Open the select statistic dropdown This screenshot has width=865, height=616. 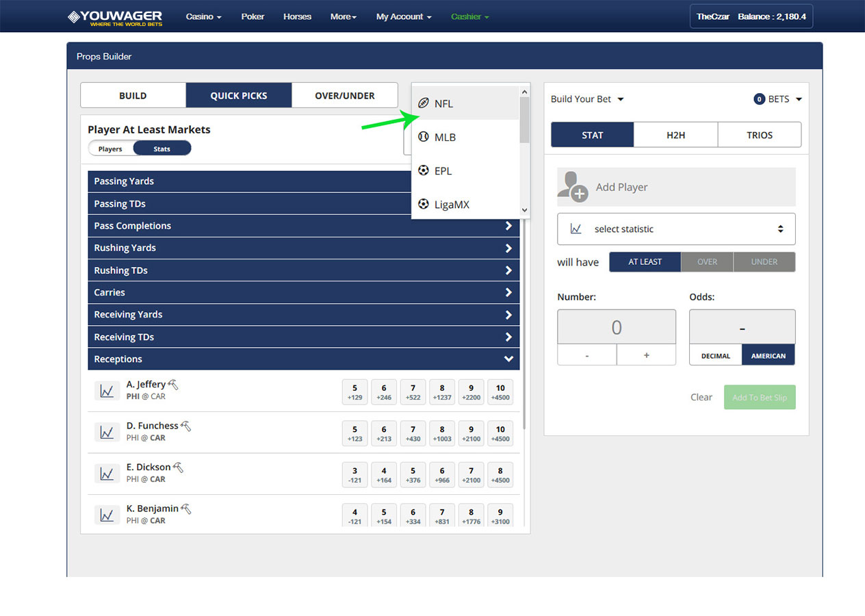[x=676, y=229]
